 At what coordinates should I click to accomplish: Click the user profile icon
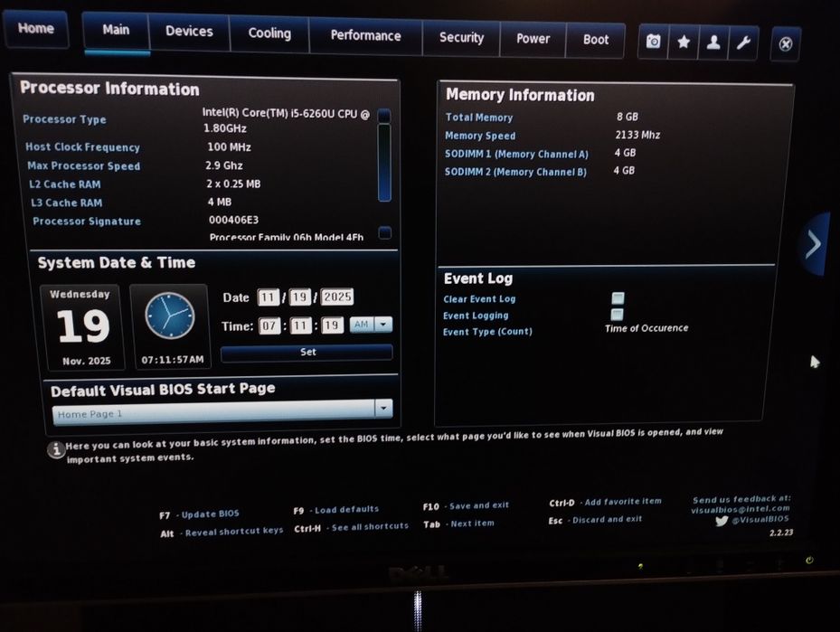click(713, 42)
